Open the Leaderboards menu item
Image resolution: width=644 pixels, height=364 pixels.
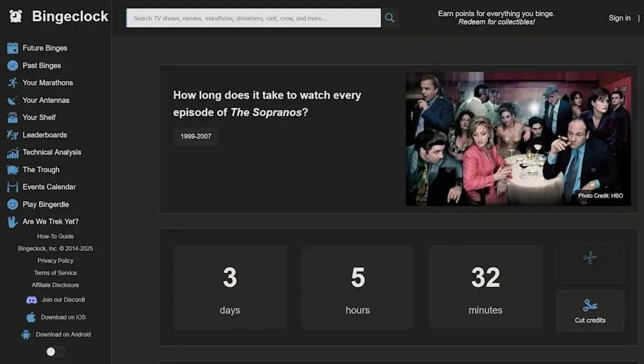(x=44, y=135)
